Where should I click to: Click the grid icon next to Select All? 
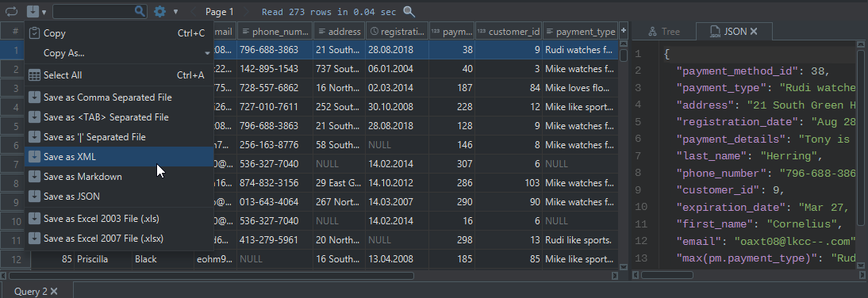coord(34,75)
